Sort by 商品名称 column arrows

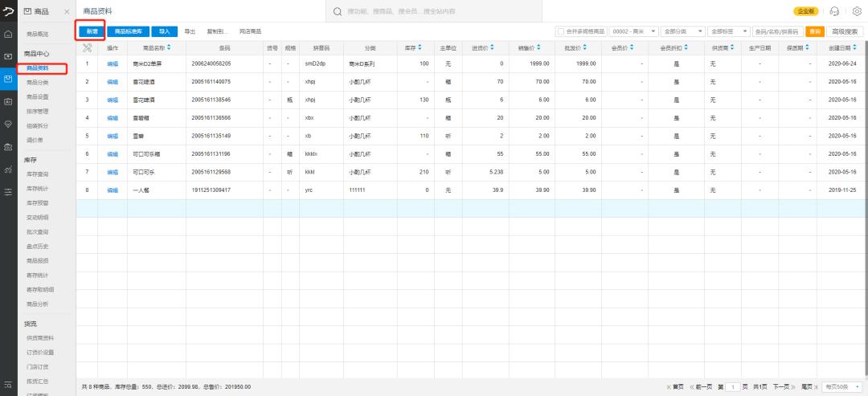tap(169, 47)
